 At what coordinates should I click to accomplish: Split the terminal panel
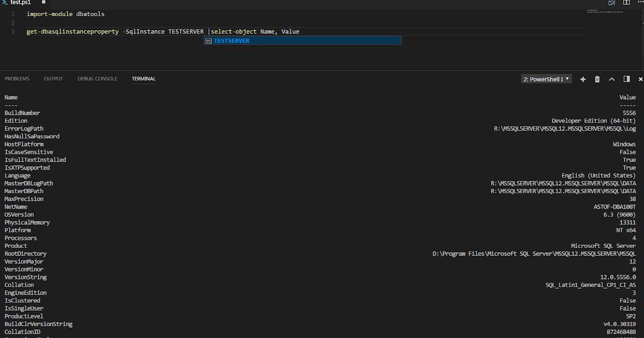pos(626,79)
